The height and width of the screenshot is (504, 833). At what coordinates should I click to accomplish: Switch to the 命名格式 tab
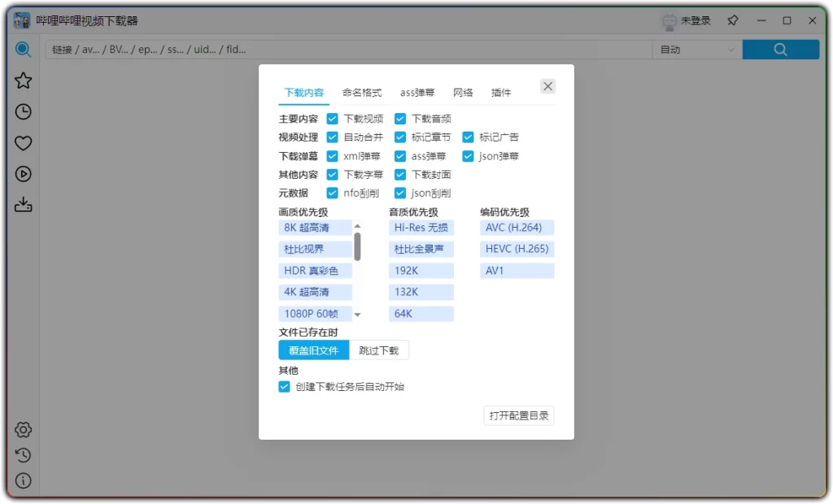click(x=363, y=92)
